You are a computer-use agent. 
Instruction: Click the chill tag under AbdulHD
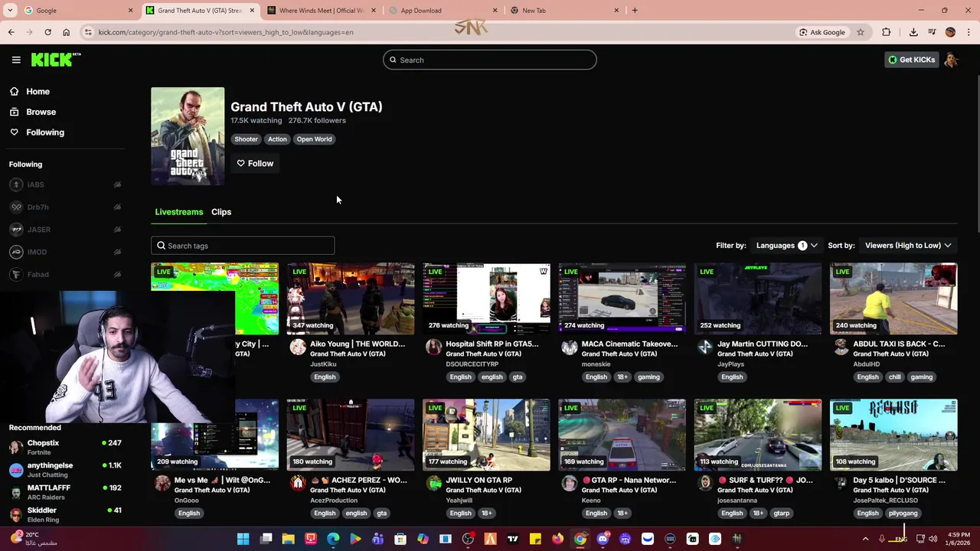895,377
